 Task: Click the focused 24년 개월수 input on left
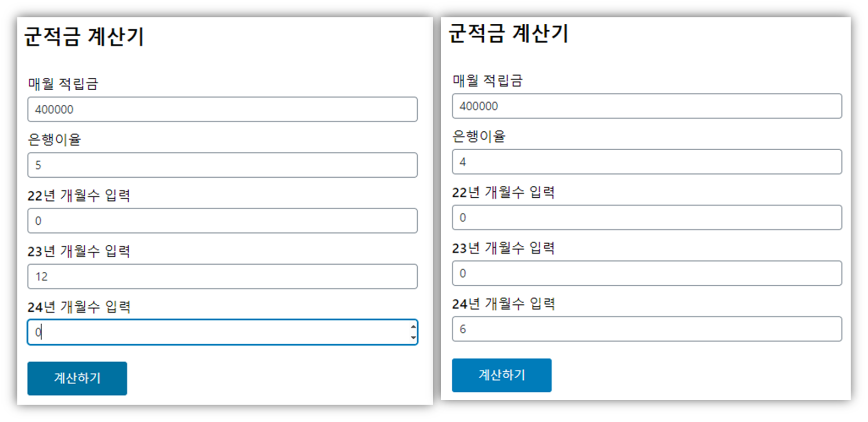(216, 332)
